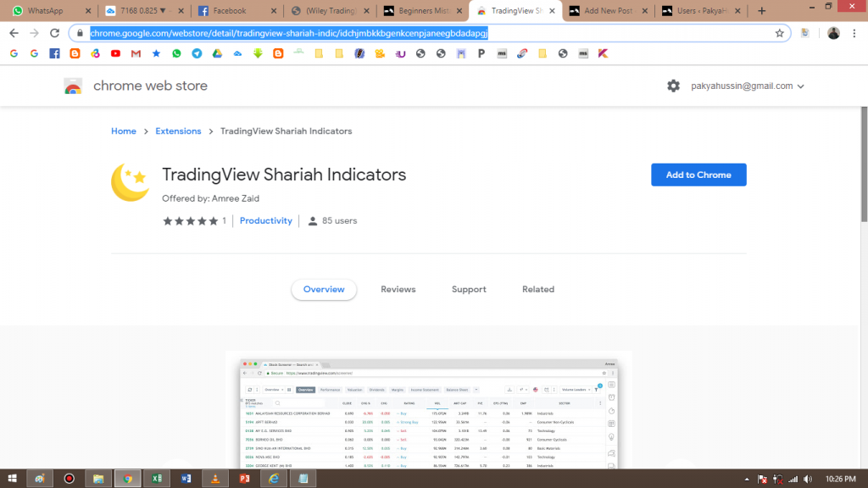Viewport: 868px width, 488px height.
Task: Select the Support section tab
Action: [469, 290]
